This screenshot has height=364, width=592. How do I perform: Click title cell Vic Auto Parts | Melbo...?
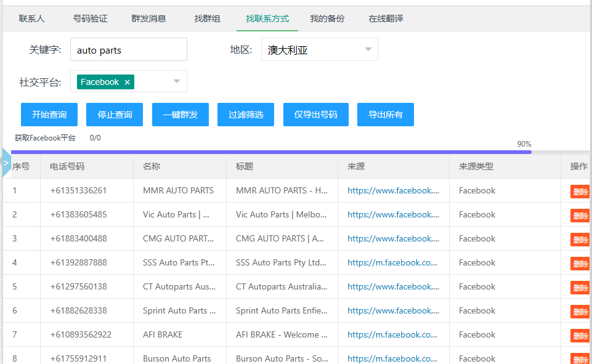282,214
